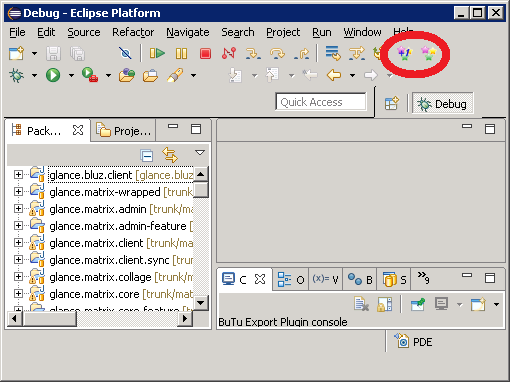Open the Refactor menu
The height and width of the screenshot is (382, 510).
coord(133,32)
